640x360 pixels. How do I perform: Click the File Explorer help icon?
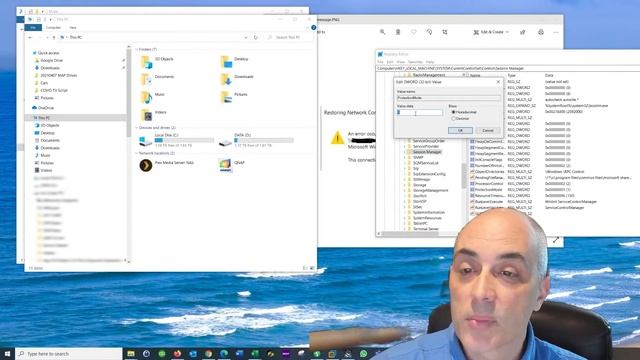coord(313,27)
